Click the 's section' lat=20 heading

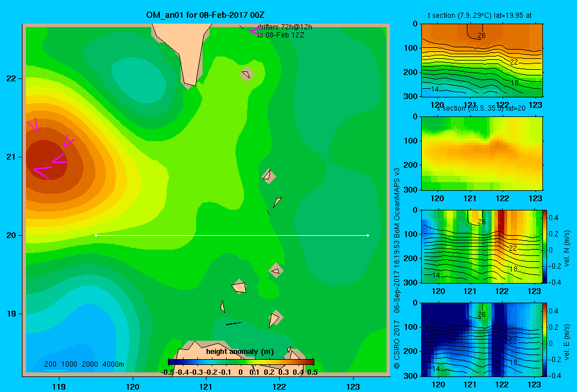coord(481,108)
